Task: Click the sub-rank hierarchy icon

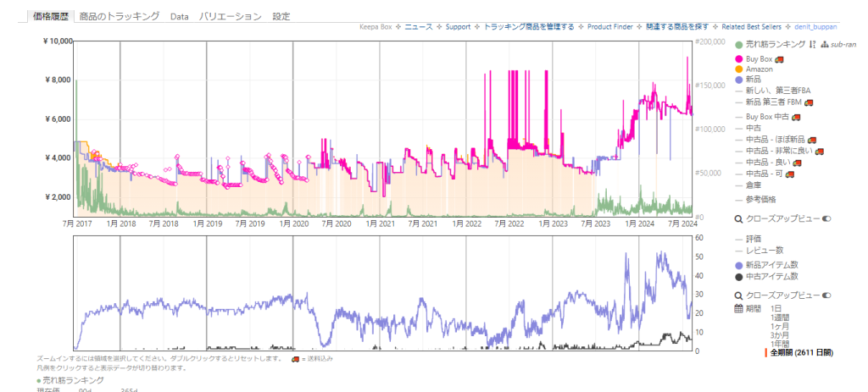Action: [x=824, y=44]
